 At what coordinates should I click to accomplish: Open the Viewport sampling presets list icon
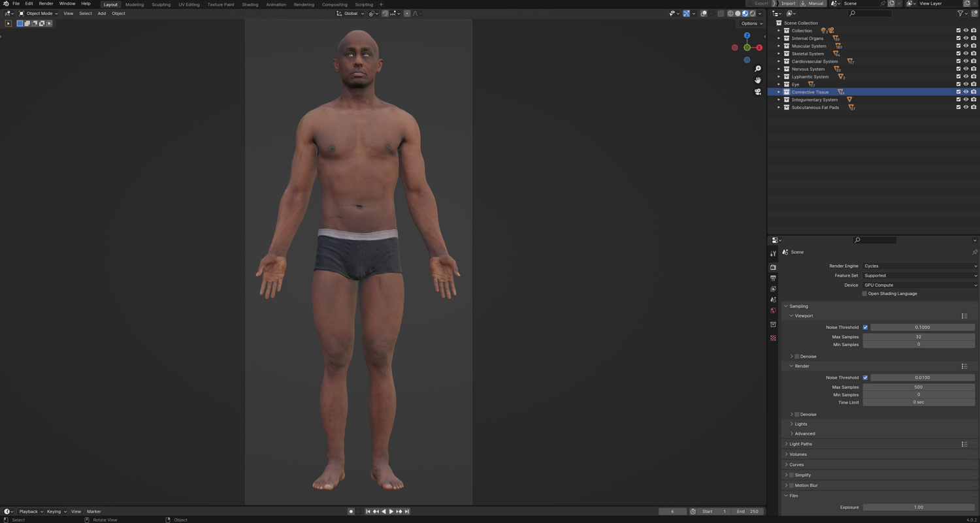click(964, 316)
